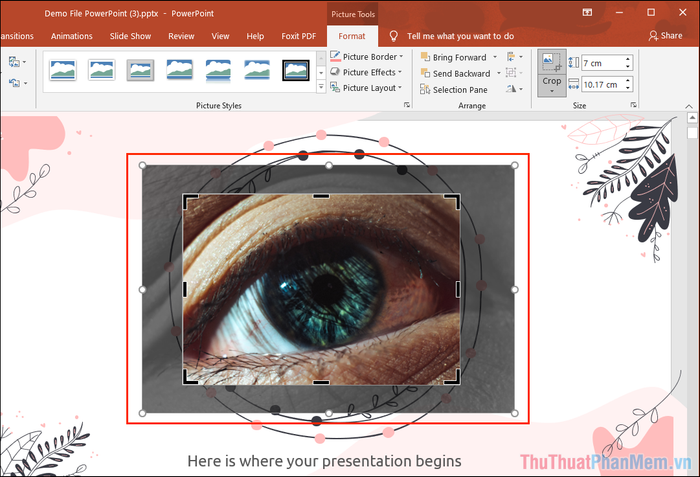
Task: Click the left-middle crop handle
Action: (x=185, y=289)
